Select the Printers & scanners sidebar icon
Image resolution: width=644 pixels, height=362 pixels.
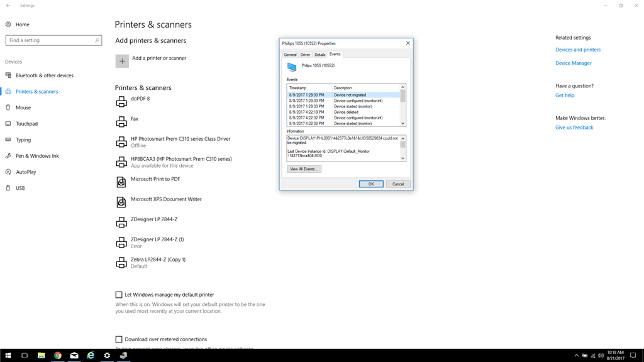[8, 91]
